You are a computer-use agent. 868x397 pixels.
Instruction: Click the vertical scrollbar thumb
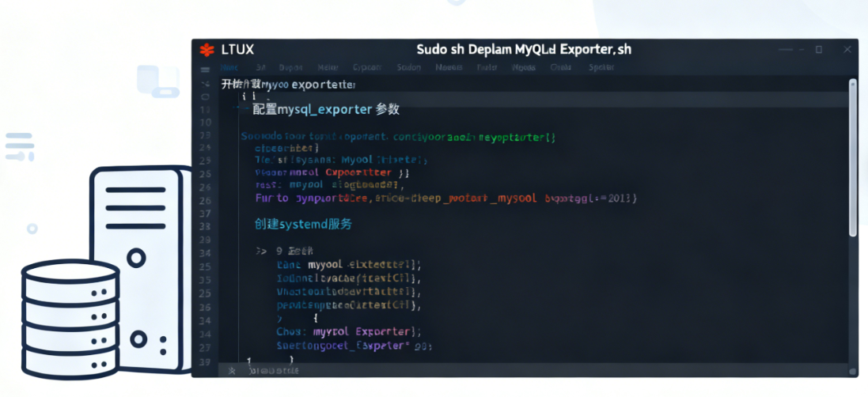point(852,158)
